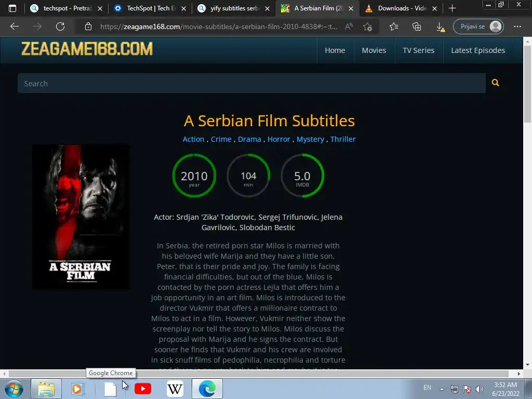Close the yify subtitles tab
Image resolution: width=532 pixels, height=399 pixels.
(x=268, y=8)
